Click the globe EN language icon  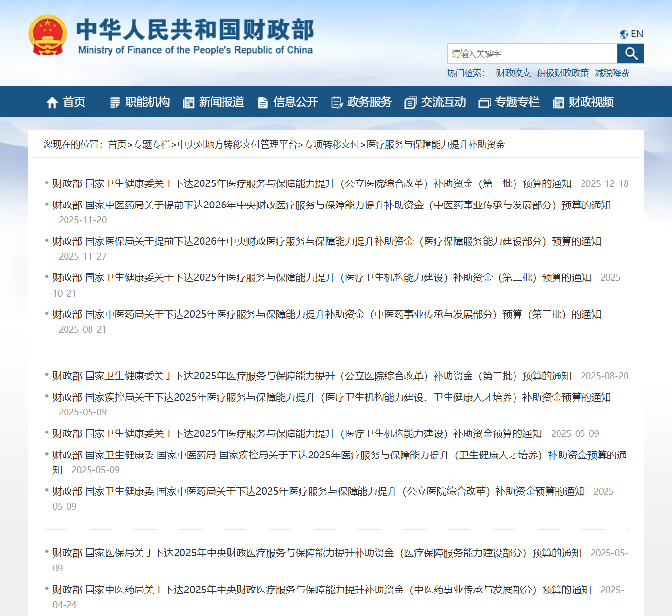pos(624,34)
